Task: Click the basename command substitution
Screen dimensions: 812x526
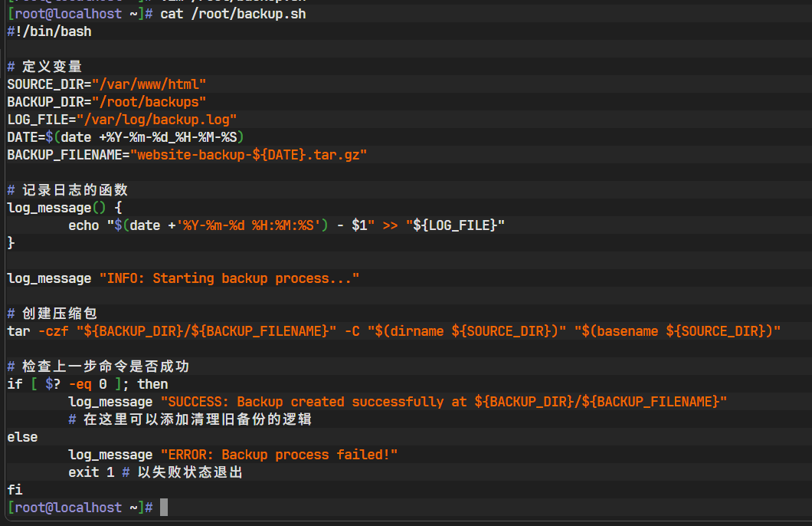Action: point(674,330)
